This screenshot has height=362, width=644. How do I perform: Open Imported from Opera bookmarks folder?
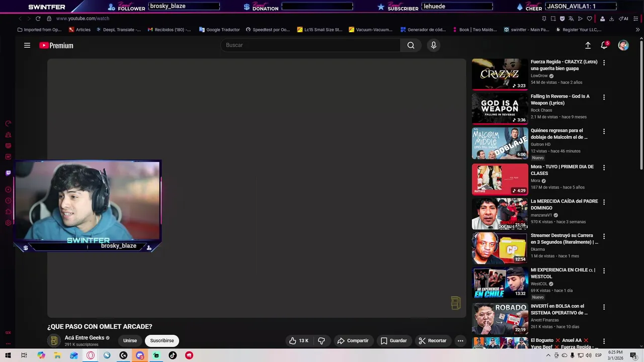click(39, 30)
